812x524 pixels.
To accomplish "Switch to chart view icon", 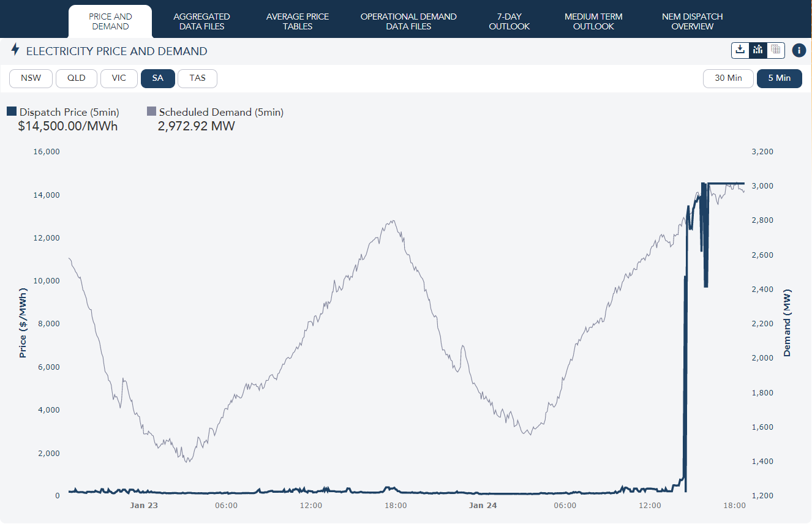I will pyautogui.click(x=758, y=50).
